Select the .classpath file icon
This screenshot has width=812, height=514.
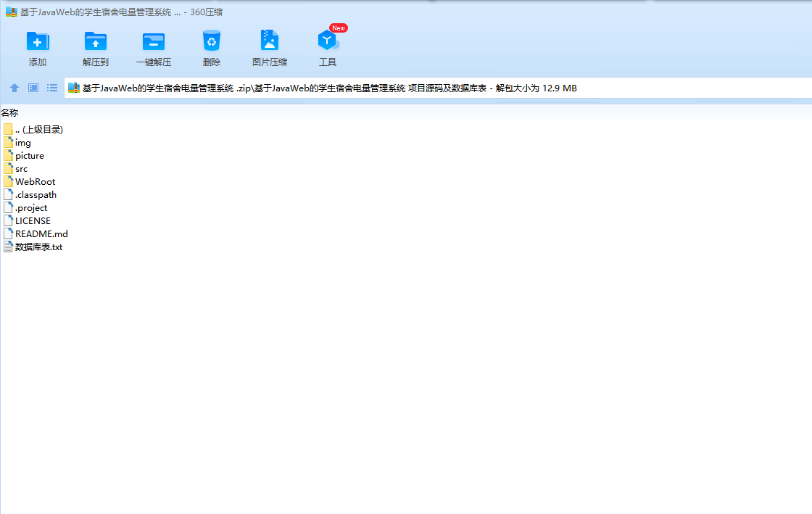pos(8,194)
